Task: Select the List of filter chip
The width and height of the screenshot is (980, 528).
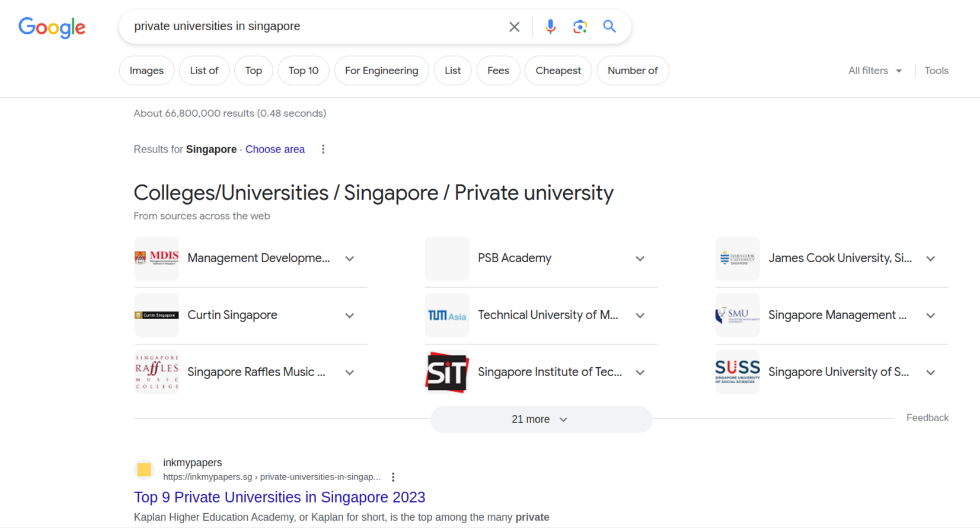Action: coord(204,71)
